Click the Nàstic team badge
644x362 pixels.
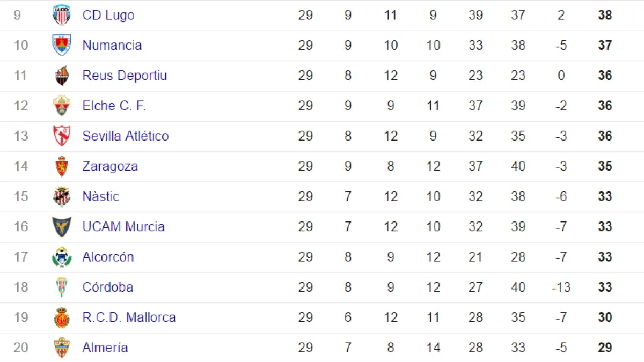(62, 196)
